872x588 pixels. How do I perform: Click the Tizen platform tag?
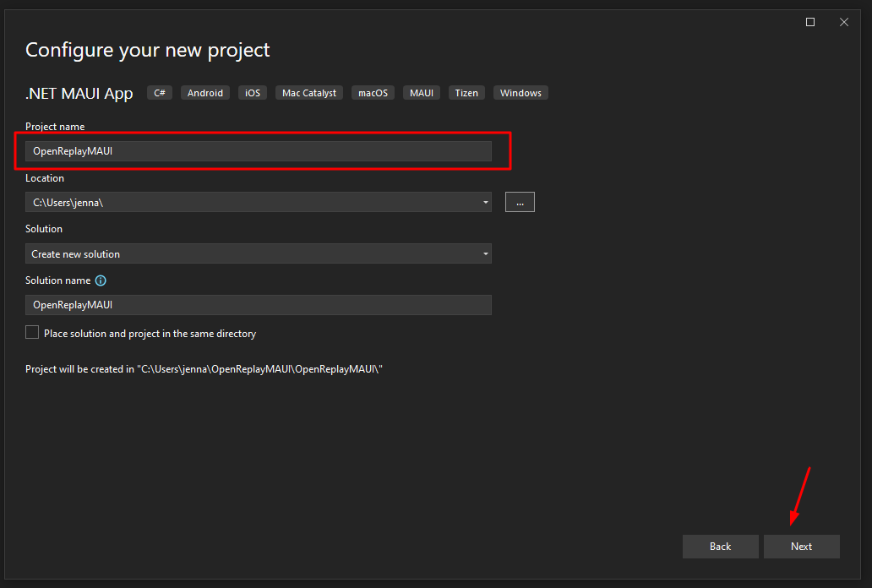point(466,93)
